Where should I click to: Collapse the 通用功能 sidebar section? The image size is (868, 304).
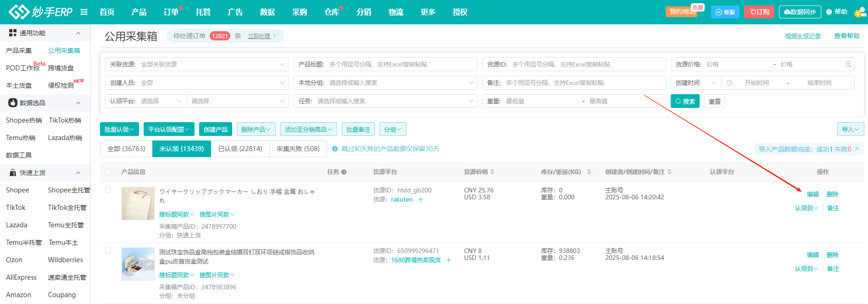pos(78,33)
